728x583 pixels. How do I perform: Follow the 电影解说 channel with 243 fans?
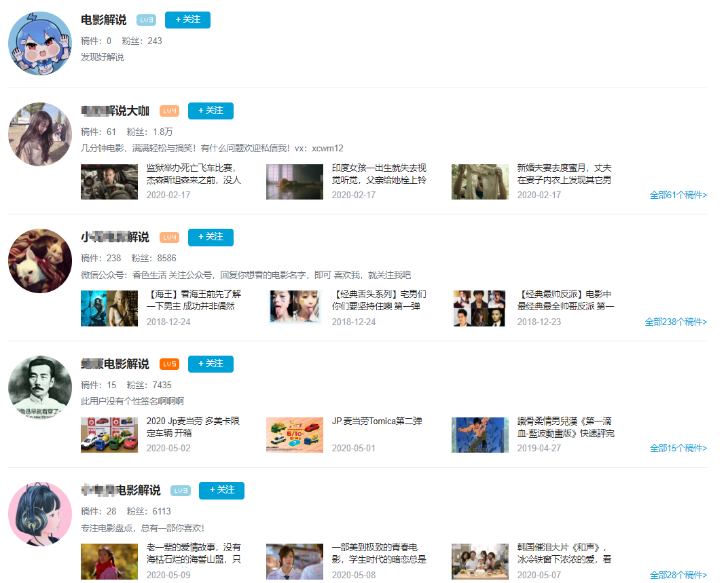tap(187, 20)
